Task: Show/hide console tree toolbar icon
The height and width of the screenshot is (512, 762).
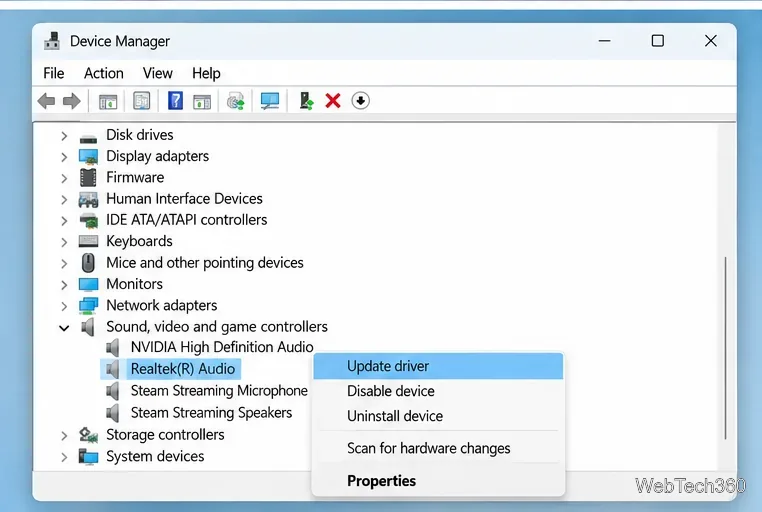Action: click(108, 102)
